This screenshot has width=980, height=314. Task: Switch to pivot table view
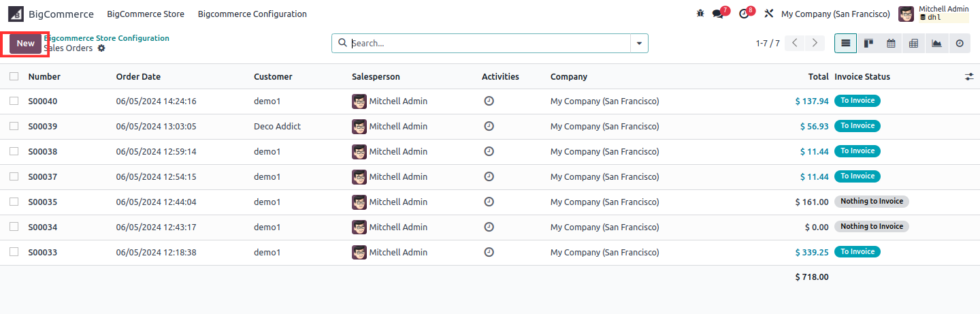[913, 43]
